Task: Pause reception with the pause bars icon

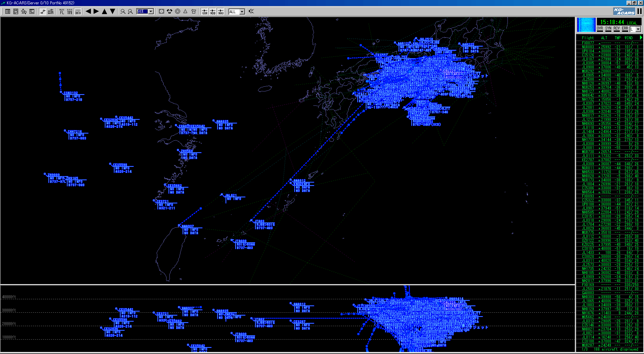Action: click(640, 11)
